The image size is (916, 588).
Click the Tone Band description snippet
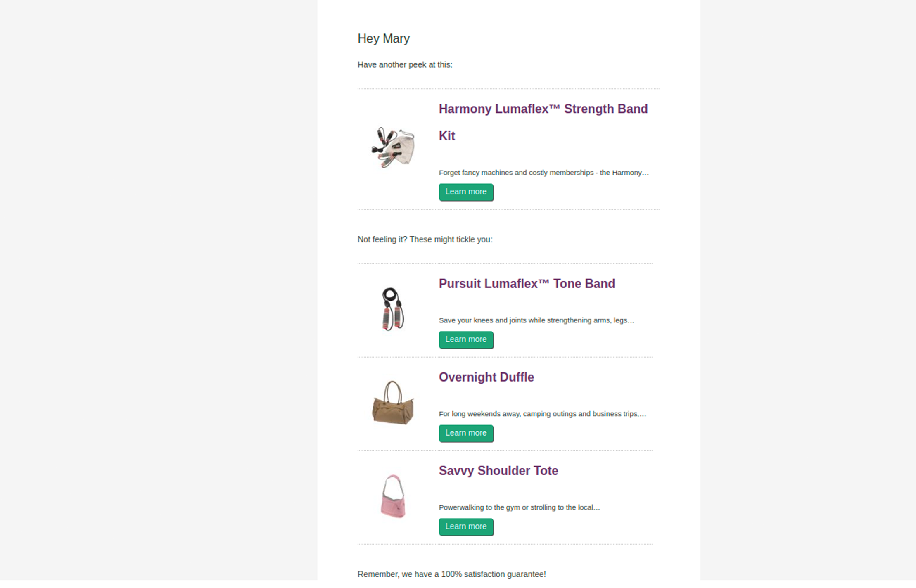pyautogui.click(x=536, y=320)
